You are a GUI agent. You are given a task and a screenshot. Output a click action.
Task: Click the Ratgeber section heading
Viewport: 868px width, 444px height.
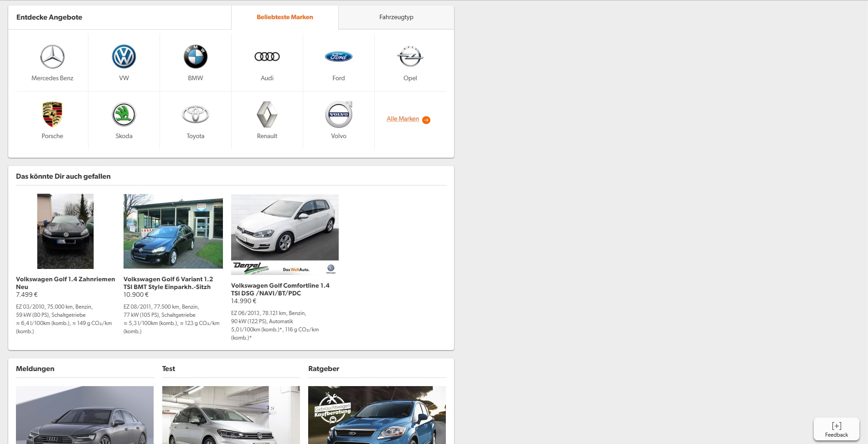pyautogui.click(x=324, y=369)
